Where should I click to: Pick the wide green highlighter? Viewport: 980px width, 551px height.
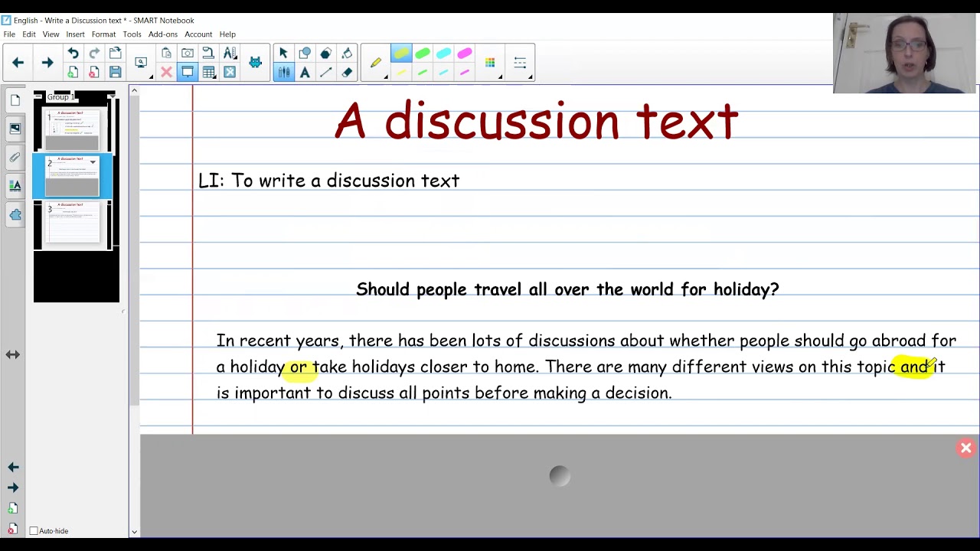pyautogui.click(x=423, y=54)
